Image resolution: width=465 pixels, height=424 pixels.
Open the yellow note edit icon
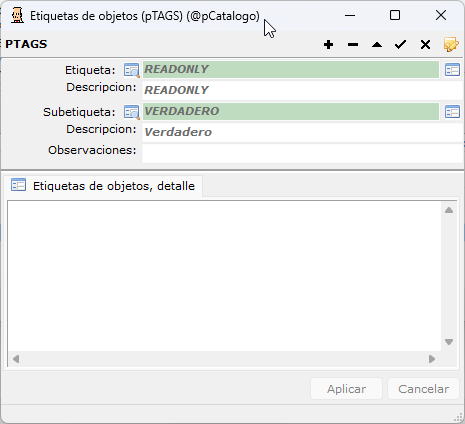pos(451,45)
